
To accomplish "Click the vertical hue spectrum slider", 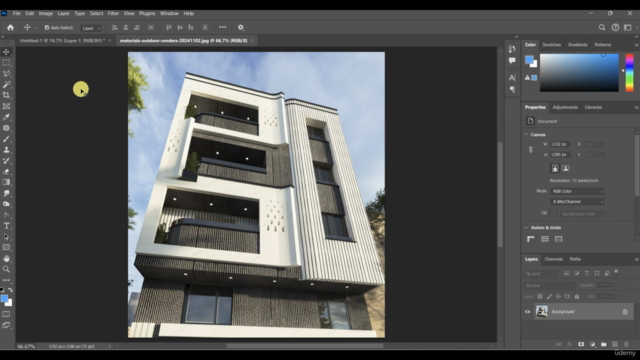I will (x=629, y=73).
